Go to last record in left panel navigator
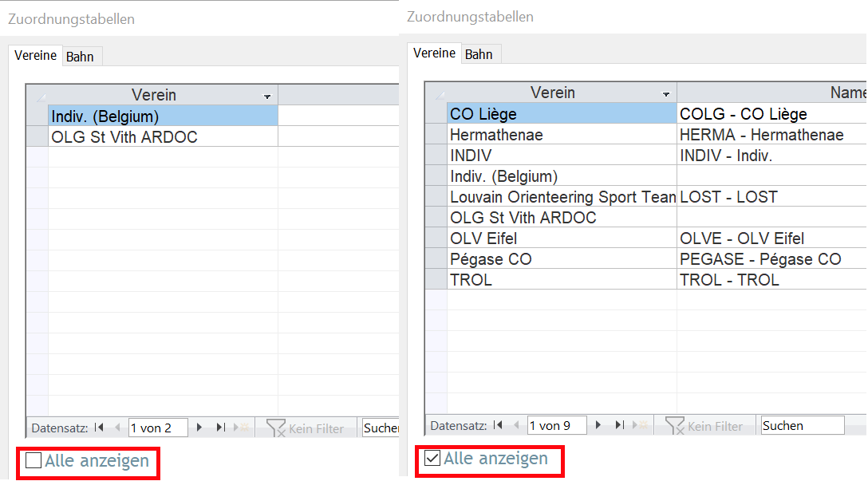868x481 pixels. (x=221, y=428)
